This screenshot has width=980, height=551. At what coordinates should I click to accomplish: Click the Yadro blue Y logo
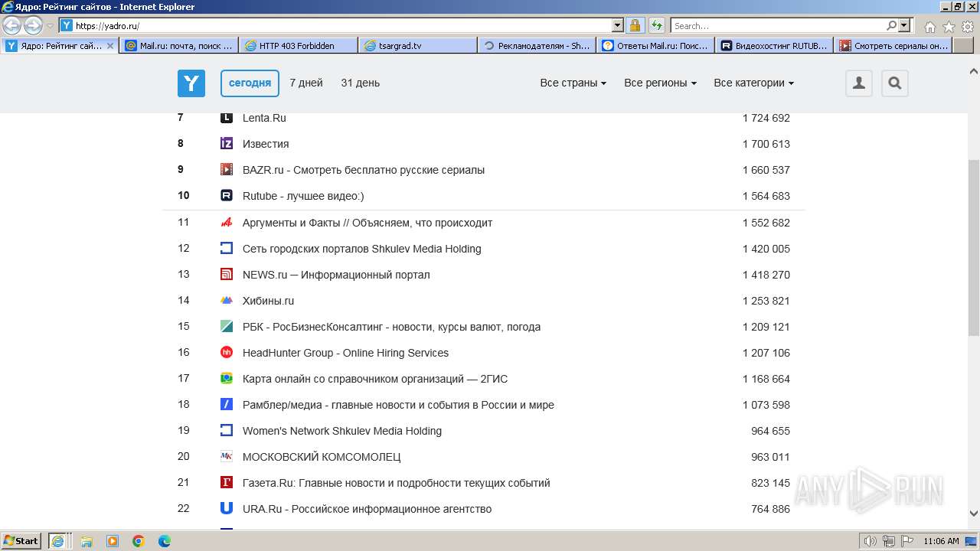coord(191,83)
